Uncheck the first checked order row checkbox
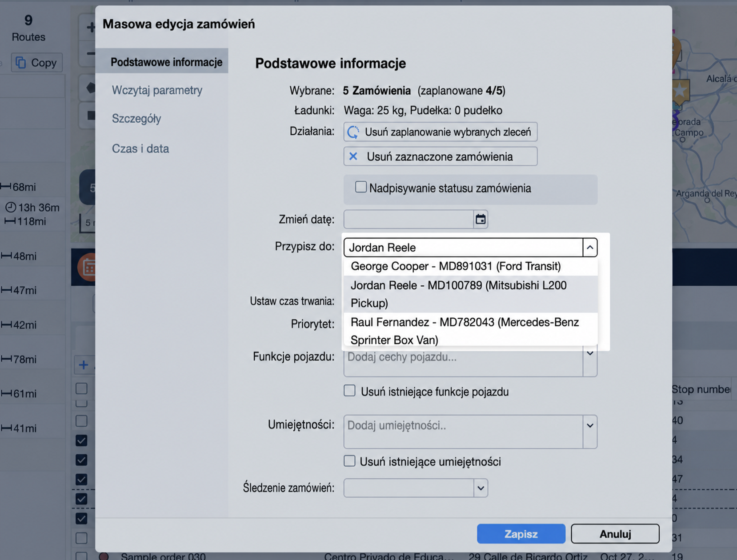 point(81,440)
